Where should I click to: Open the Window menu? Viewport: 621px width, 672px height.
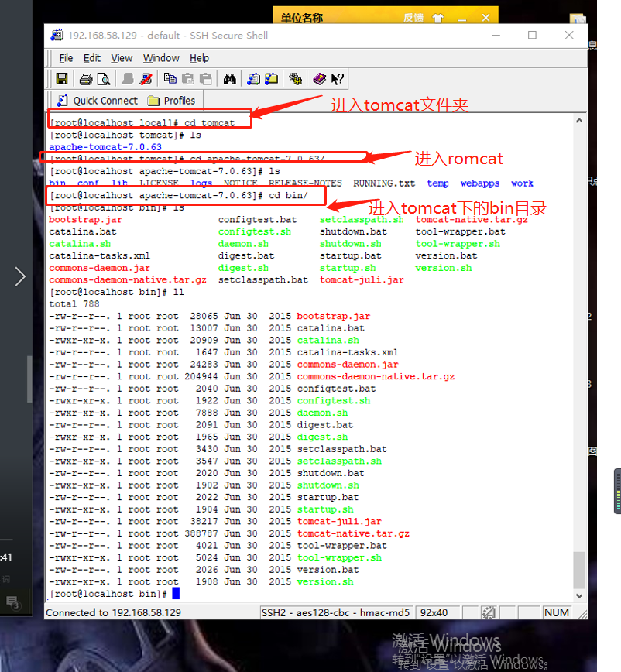(161, 58)
